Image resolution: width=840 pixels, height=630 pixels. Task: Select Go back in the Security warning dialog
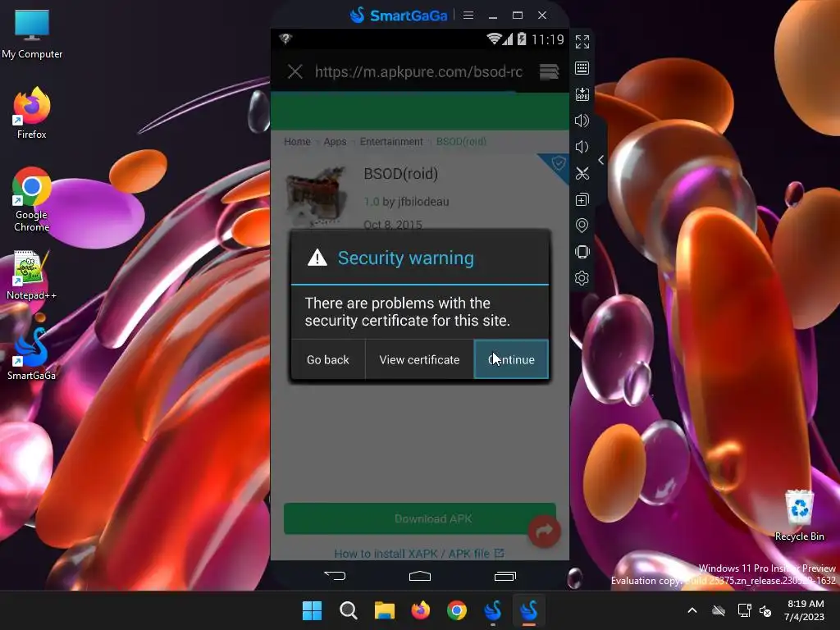(x=328, y=359)
